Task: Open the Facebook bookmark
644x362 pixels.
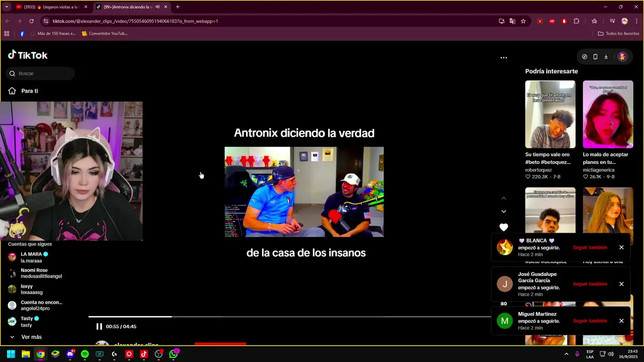Action: coord(22,34)
